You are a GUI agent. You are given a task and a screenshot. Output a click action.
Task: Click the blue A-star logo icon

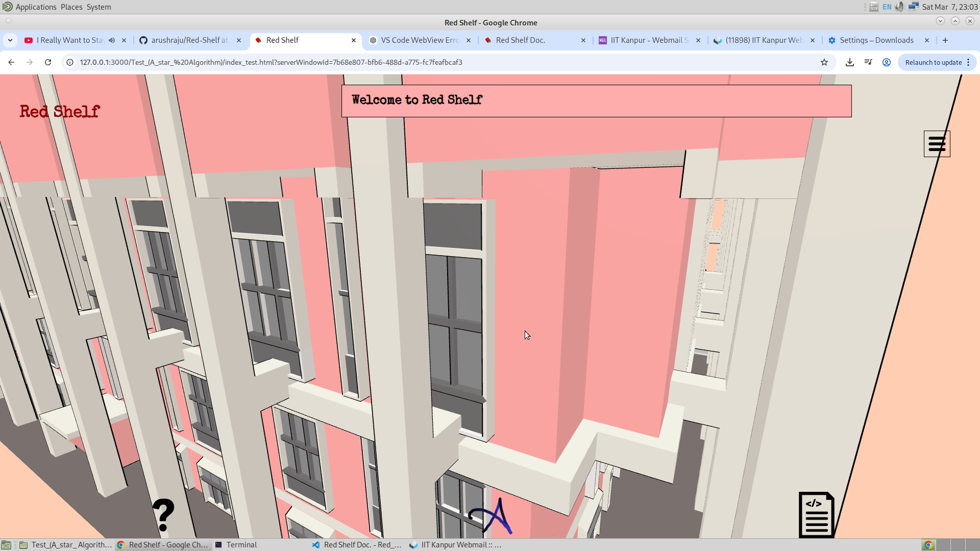click(x=491, y=517)
